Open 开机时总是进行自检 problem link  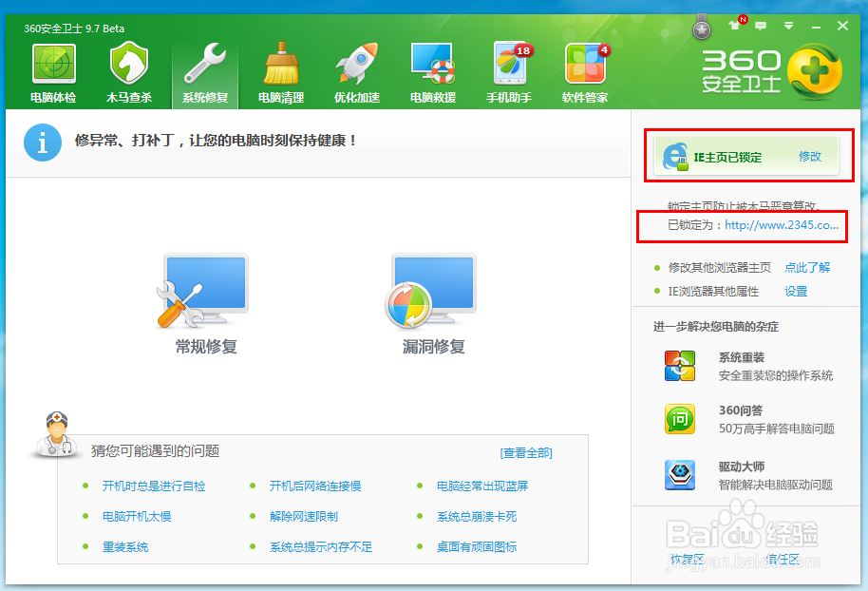pyautogui.click(x=154, y=486)
